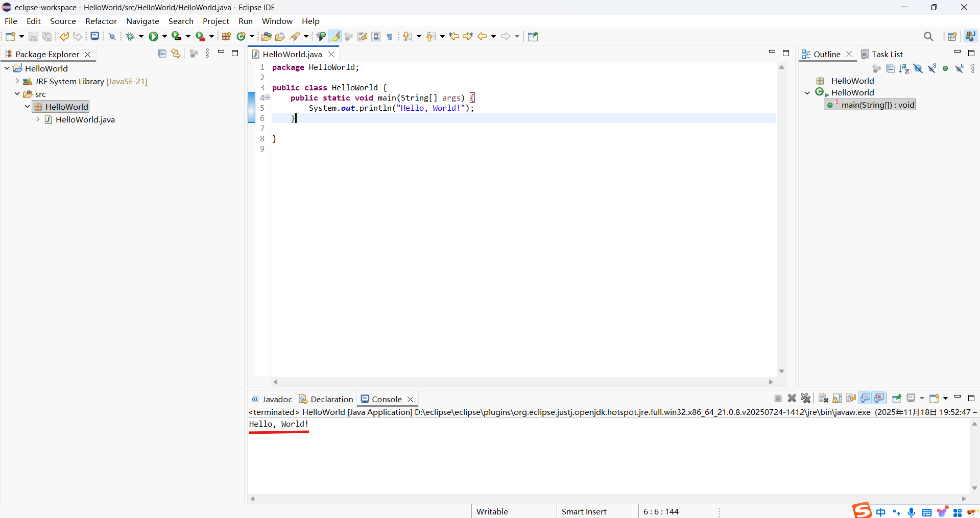Toggle Block Selection mode icon
980x518 pixels.
(376, 36)
